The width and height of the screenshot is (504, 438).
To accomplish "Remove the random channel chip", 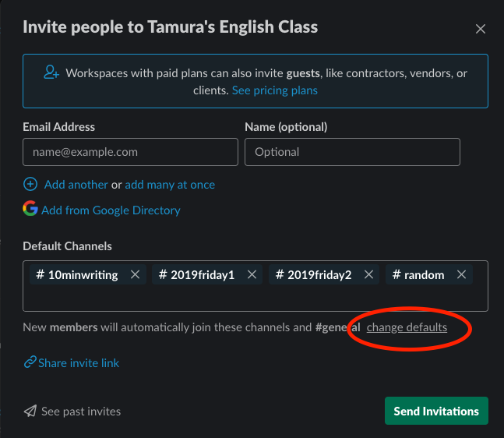I will tap(461, 274).
